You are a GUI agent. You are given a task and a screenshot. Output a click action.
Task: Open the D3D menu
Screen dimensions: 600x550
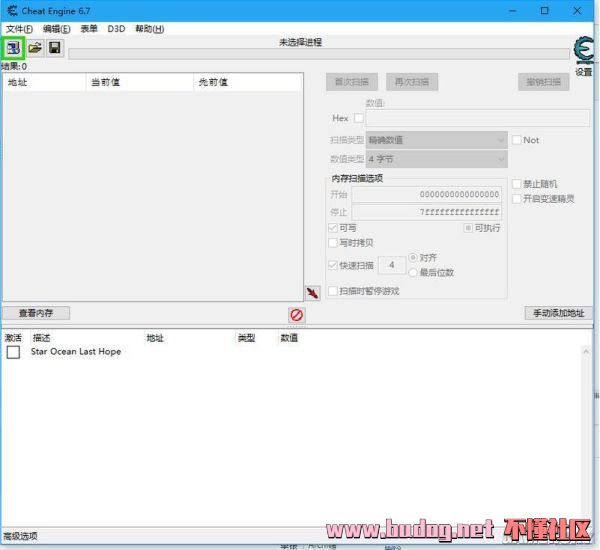116,29
